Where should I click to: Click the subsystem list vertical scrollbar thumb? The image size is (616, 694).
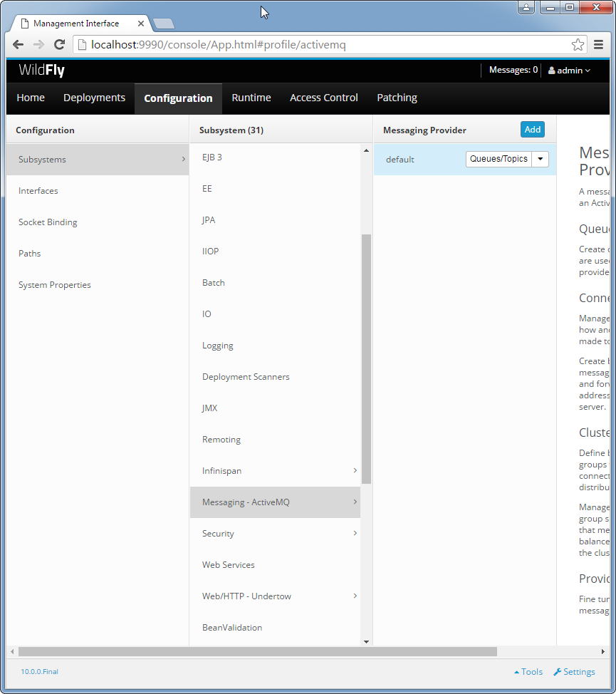coord(366,359)
